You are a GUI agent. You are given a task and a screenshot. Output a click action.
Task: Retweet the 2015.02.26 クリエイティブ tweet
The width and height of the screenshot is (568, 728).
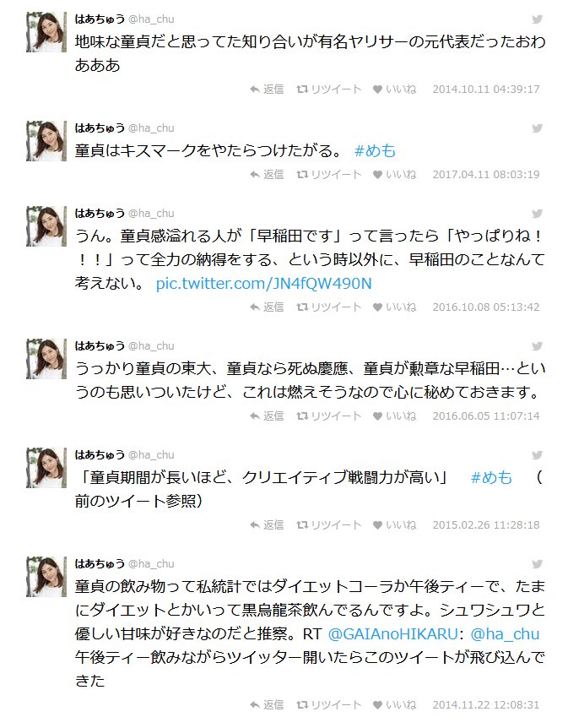[x=329, y=525]
